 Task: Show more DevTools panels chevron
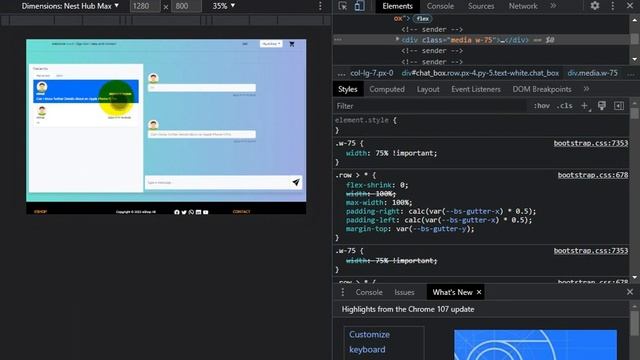(x=553, y=6)
